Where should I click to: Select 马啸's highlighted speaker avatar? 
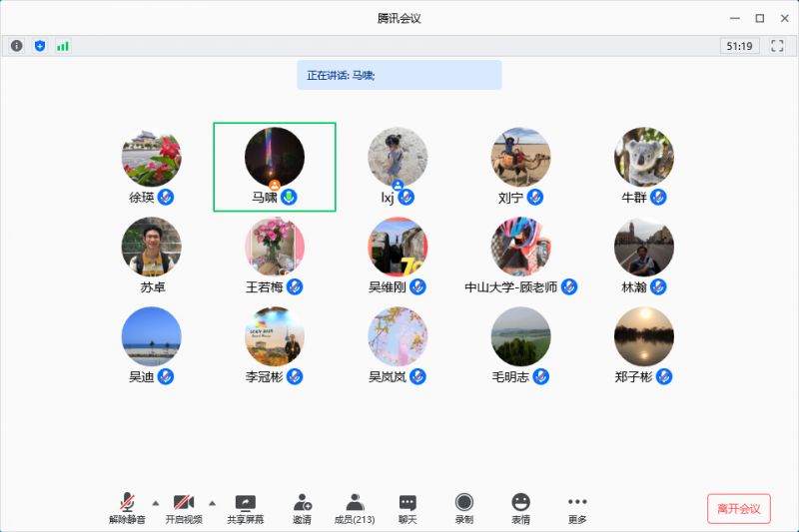click(x=275, y=157)
